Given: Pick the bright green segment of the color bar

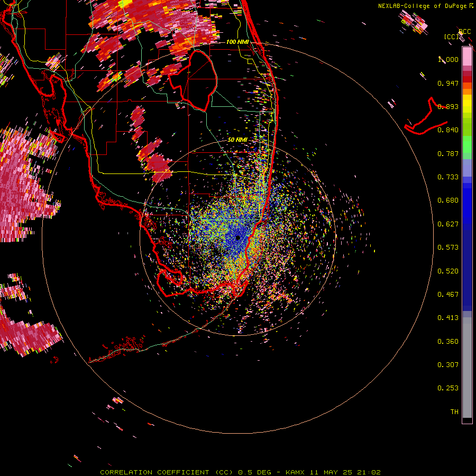Looking at the screenshot, I should 467,144.
